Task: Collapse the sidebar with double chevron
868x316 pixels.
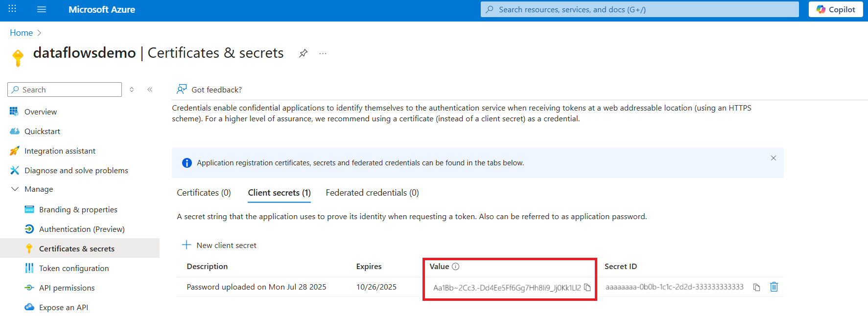Action: coord(150,90)
